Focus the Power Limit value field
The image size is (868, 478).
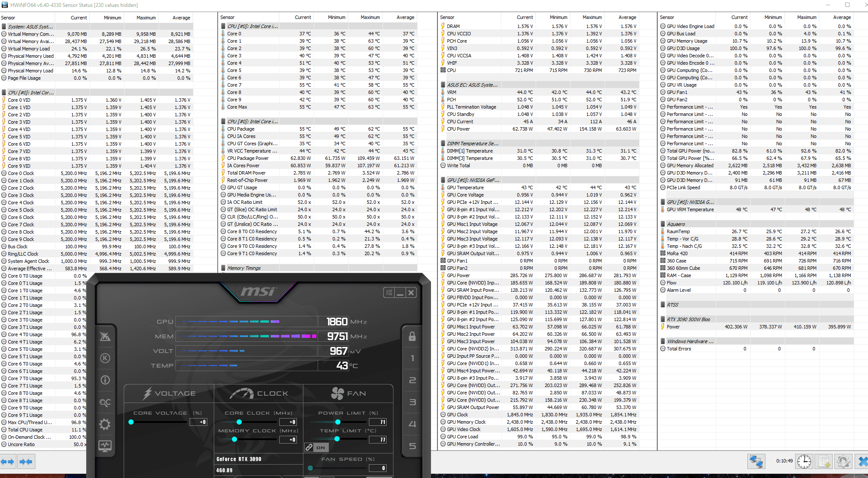(378, 422)
